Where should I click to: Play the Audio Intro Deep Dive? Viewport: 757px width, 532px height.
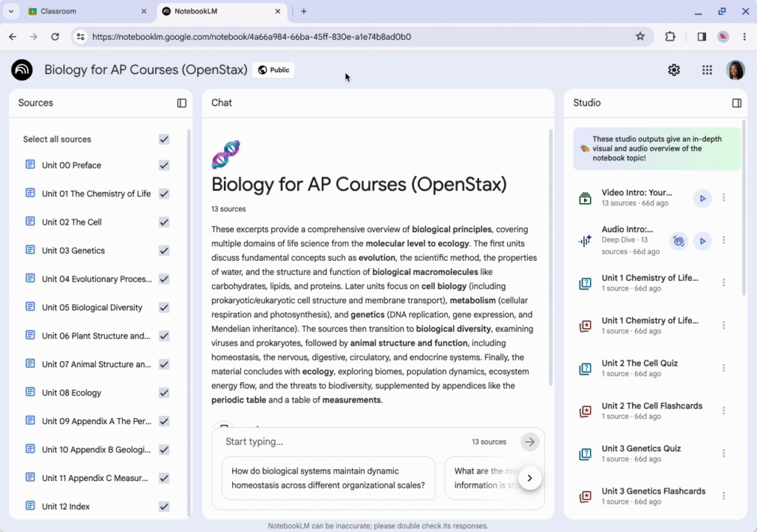[x=702, y=240]
